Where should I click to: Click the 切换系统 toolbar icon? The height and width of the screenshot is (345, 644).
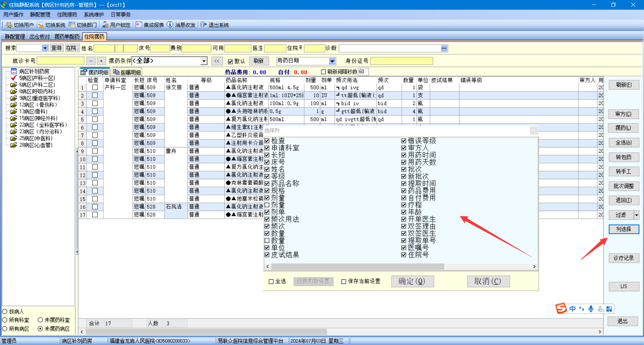pyautogui.click(x=40, y=25)
